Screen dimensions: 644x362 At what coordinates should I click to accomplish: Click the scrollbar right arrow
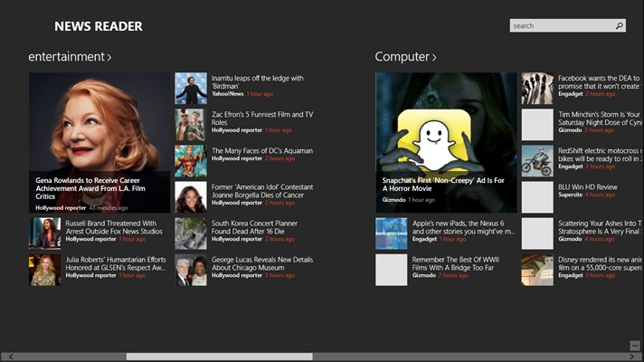pos(632,357)
